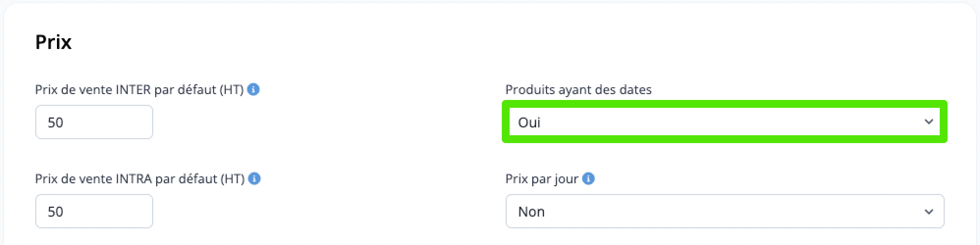
Task: Click the Produits ayant des dates label
Action: [578, 90]
